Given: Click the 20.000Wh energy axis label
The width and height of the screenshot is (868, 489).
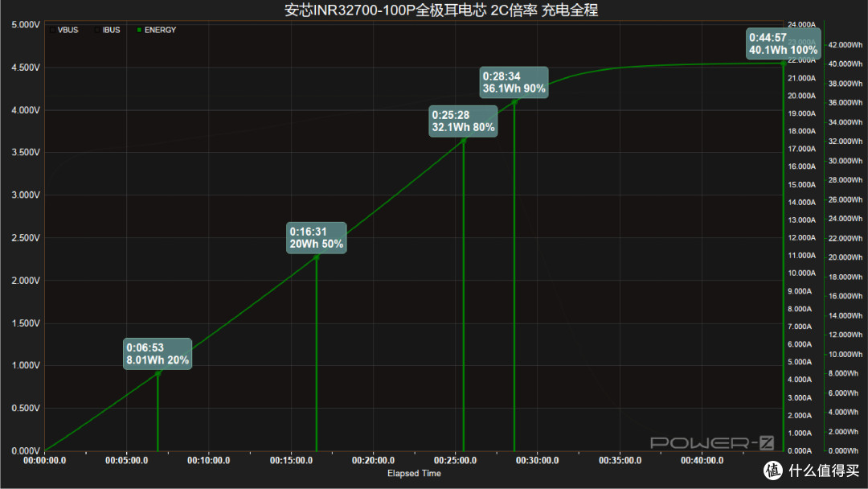Looking at the screenshot, I should click(x=845, y=257).
